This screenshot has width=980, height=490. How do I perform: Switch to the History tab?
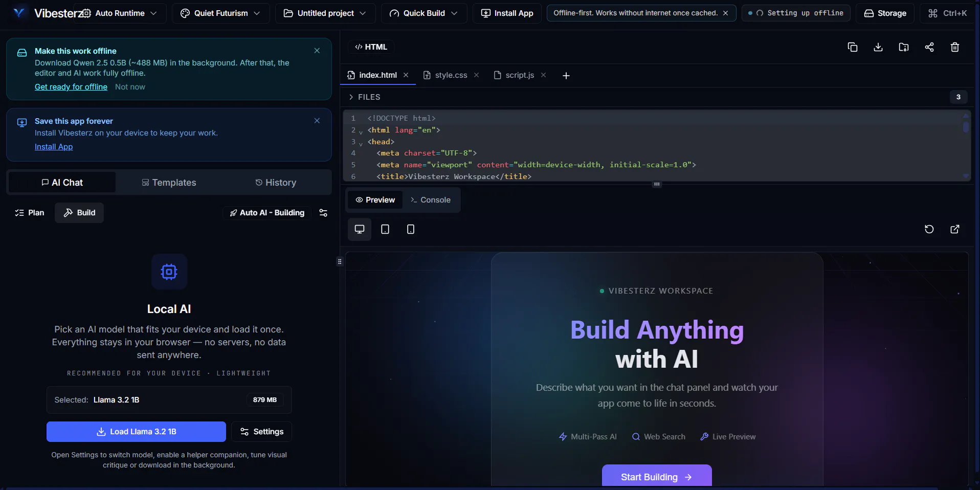pos(276,183)
